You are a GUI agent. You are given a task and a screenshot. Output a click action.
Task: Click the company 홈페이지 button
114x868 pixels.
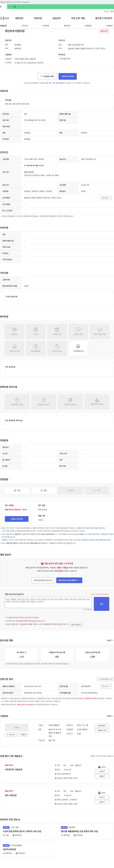point(102,725)
